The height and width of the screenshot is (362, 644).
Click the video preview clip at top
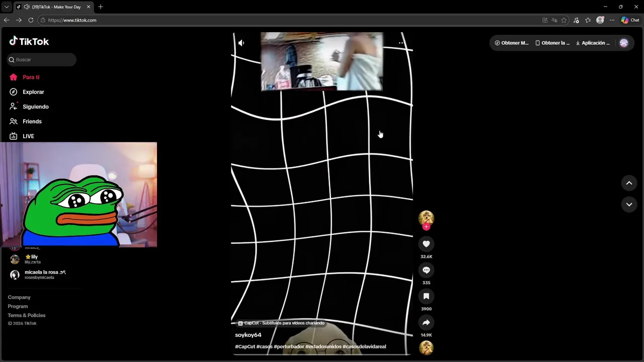coord(322,61)
